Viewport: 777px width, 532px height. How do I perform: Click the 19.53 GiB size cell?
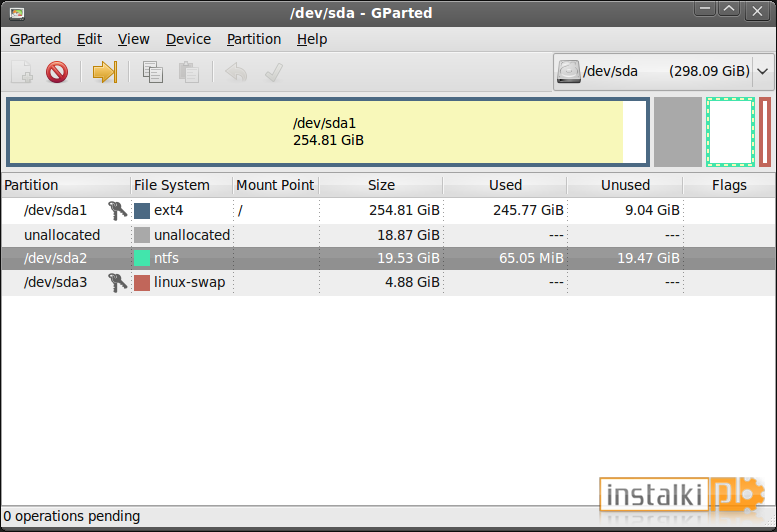(x=408, y=258)
